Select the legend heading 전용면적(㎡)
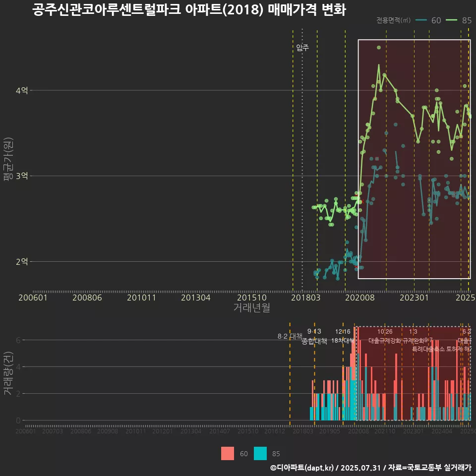 tap(393, 20)
